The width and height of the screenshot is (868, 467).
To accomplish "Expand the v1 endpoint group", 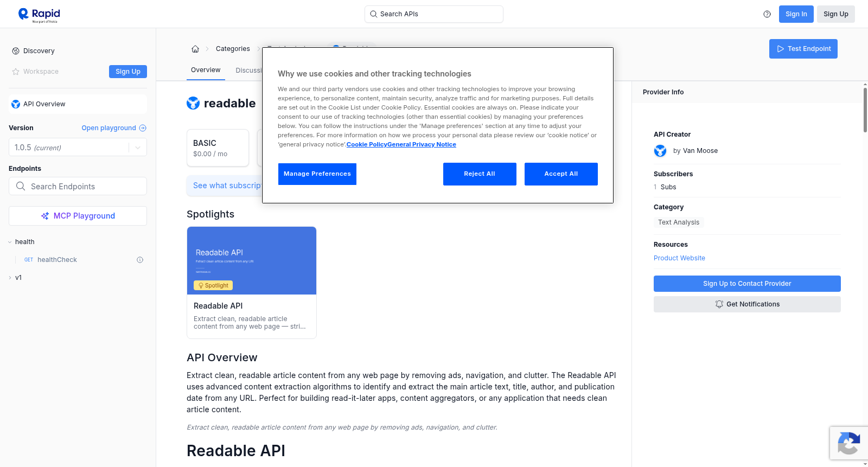I will [x=10, y=278].
